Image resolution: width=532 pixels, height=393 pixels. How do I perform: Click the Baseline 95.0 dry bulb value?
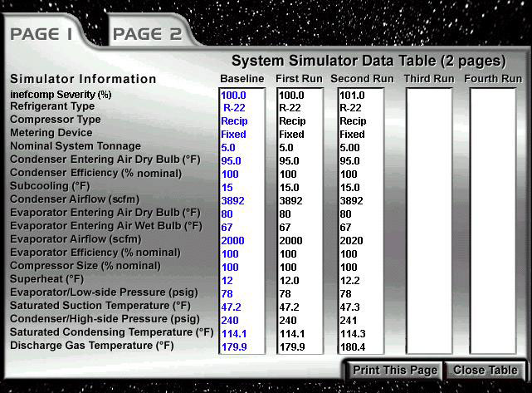(231, 161)
